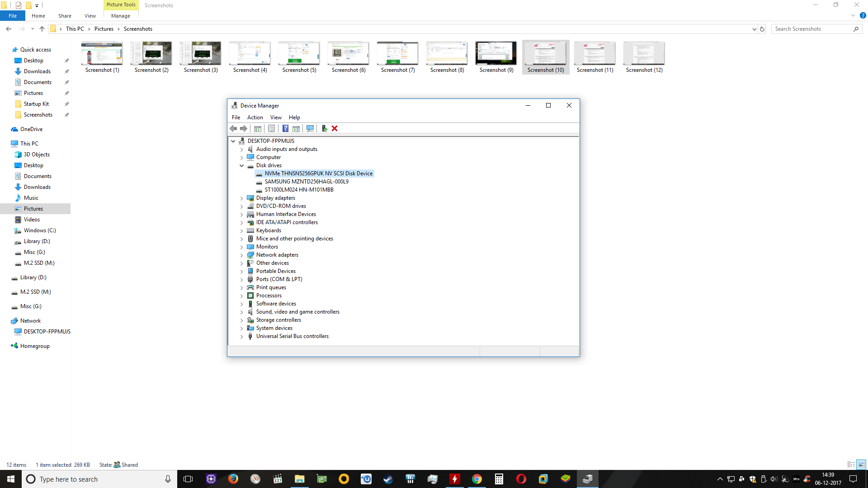Click the back navigation arrow icon
868x488 pixels.
[x=9, y=28]
